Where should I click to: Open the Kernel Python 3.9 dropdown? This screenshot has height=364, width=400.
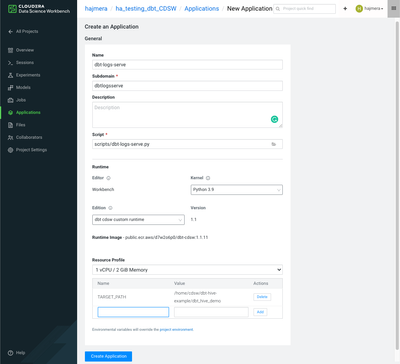point(237,190)
